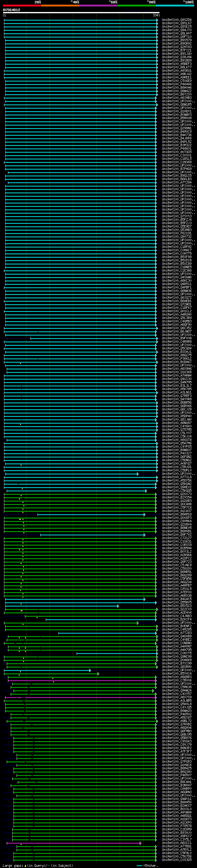
Task: Click the short cyan bar for B5X5Z3
Action: click(x=62, y=606)
